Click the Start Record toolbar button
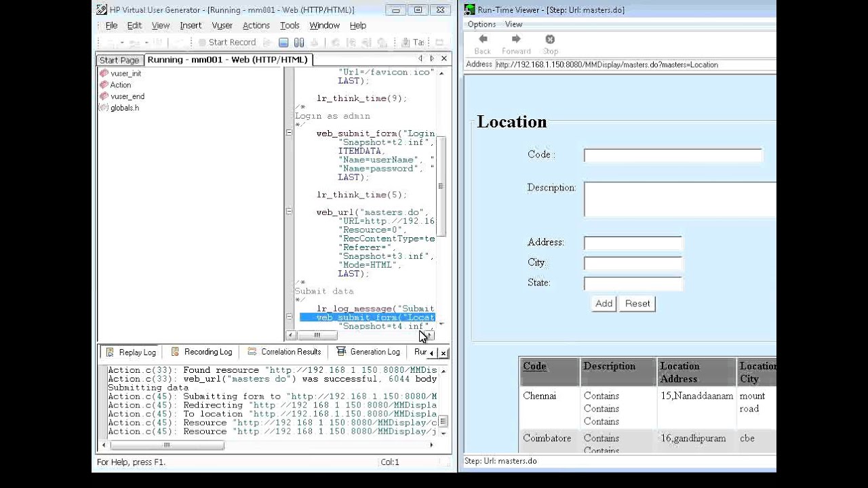The height and width of the screenshot is (488, 868). click(x=227, y=43)
